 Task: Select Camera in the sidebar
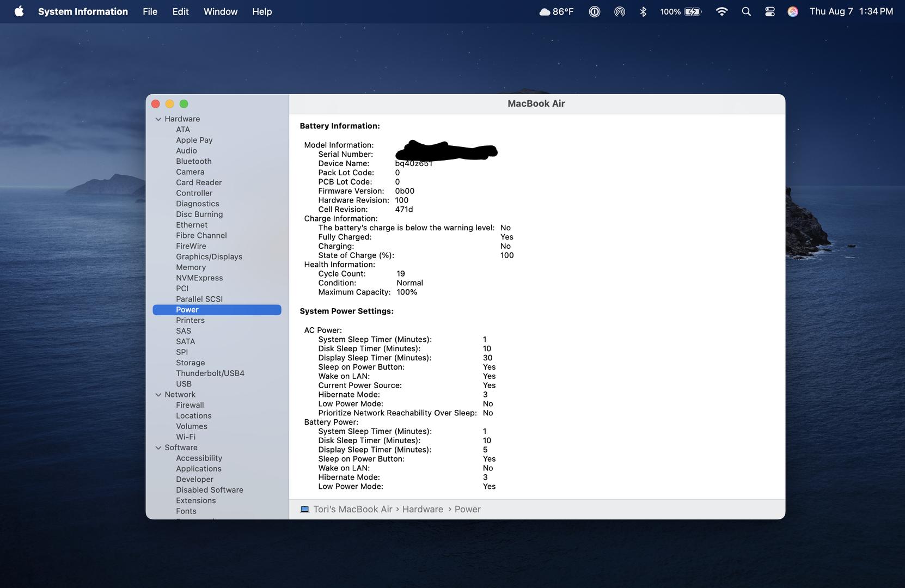[190, 172]
